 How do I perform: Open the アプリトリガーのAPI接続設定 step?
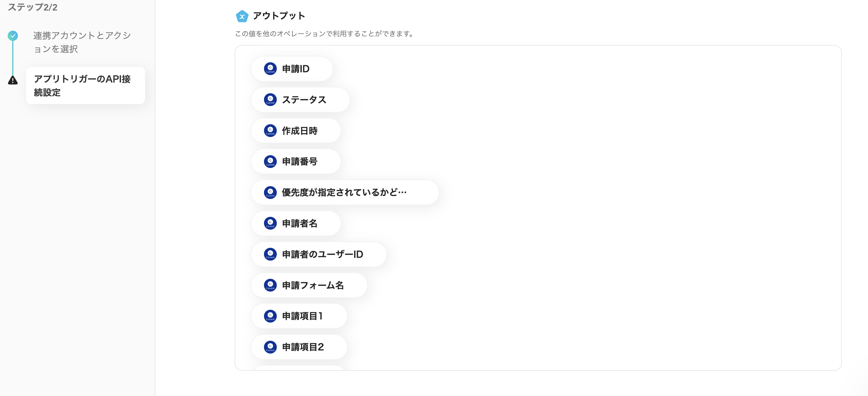pos(85,86)
